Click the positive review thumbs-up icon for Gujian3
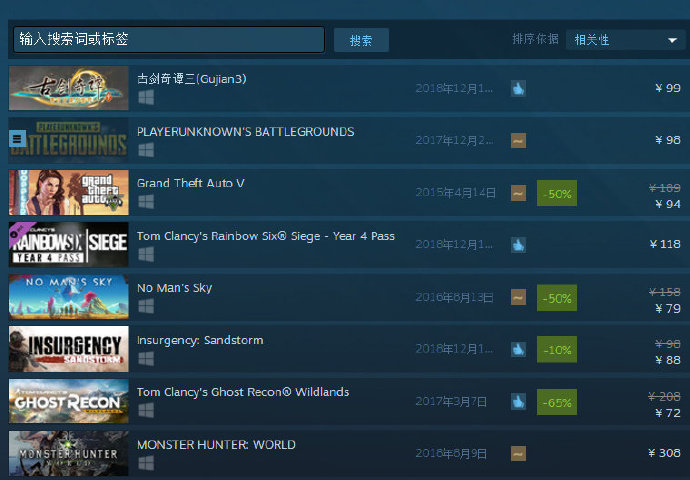The width and height of the screenshot is (690, 480). click(518, 88)
